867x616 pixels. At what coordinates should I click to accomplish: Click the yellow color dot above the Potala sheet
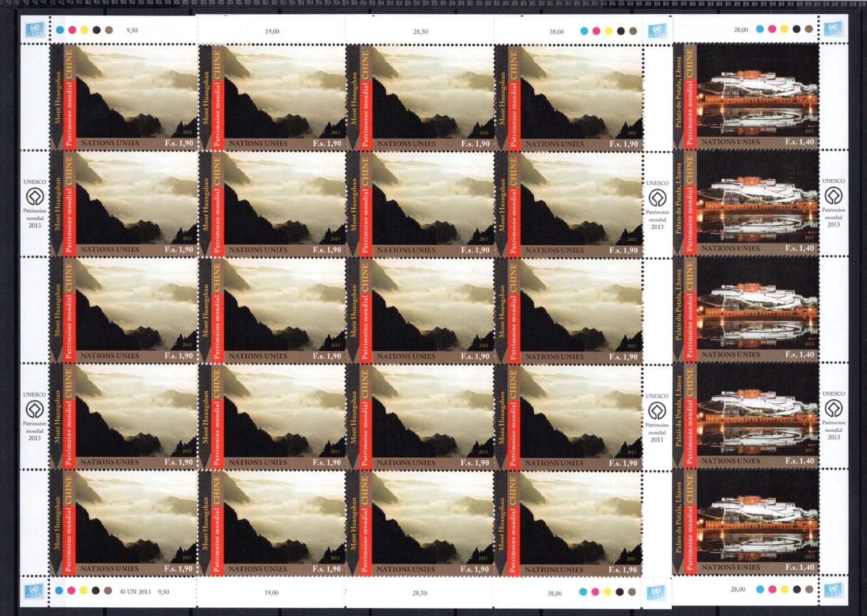click(784, 29)
